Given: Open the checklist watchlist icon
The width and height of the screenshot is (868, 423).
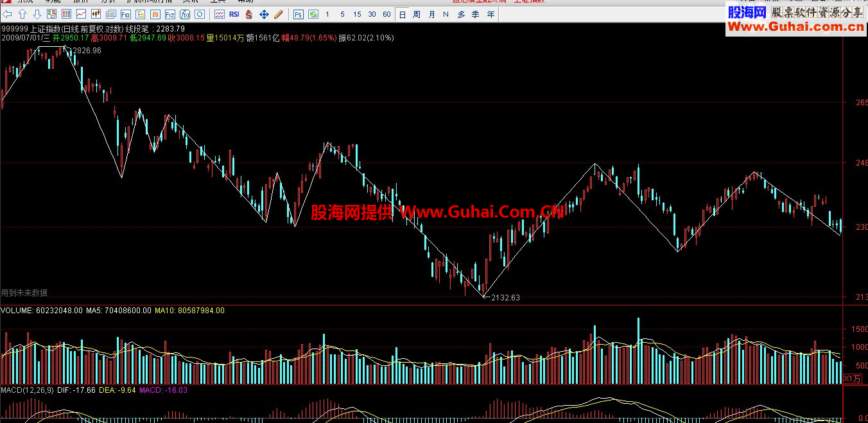Looking at the screenshot, I should (51, 13).
